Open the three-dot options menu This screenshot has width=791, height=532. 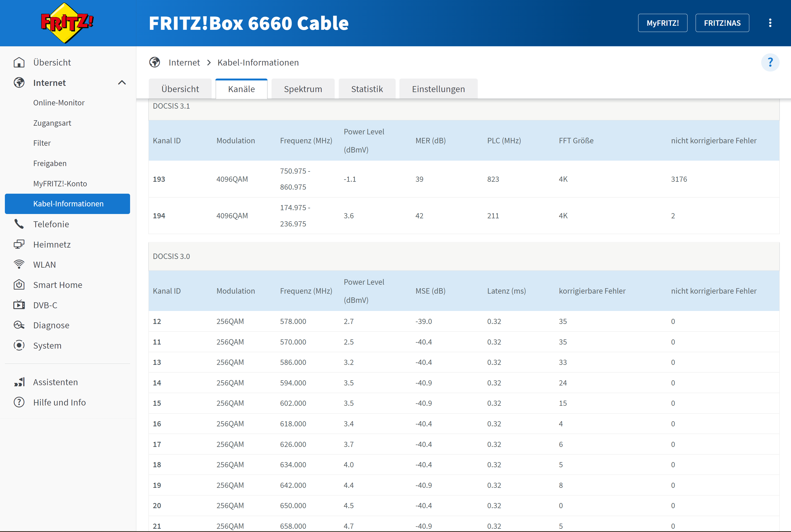click(770, 23)
